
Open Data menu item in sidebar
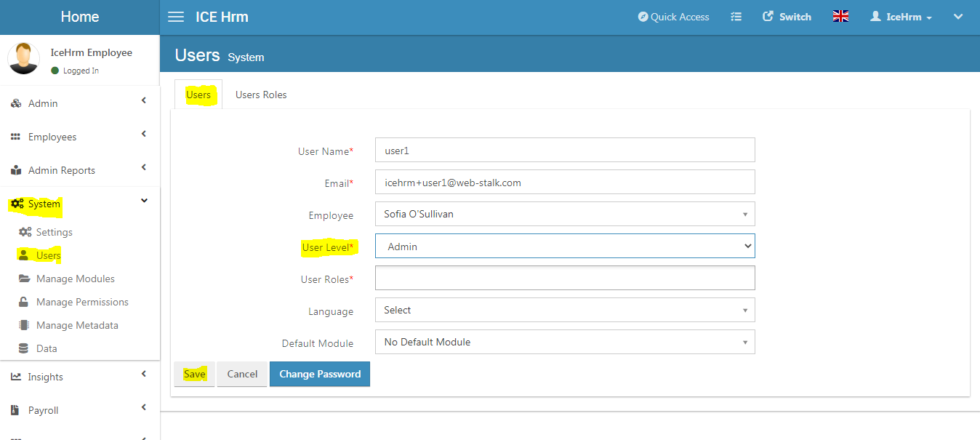(x=47, y=348)
